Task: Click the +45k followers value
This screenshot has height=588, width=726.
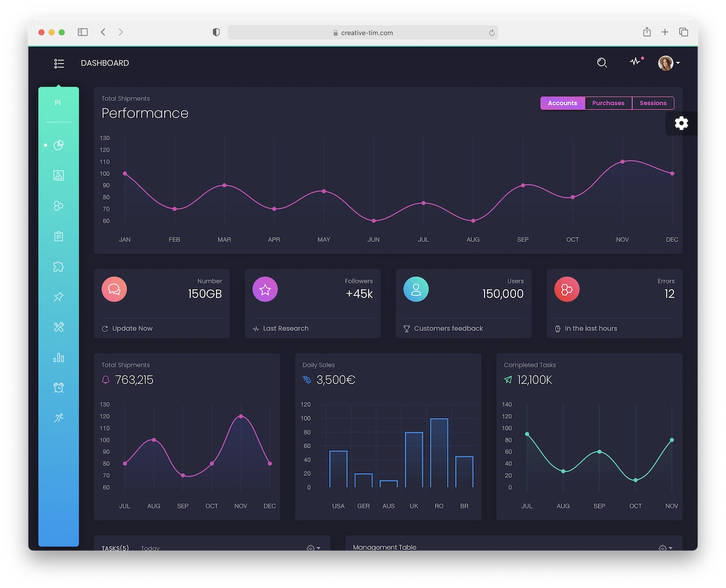Action: click(x=359, y=294)
